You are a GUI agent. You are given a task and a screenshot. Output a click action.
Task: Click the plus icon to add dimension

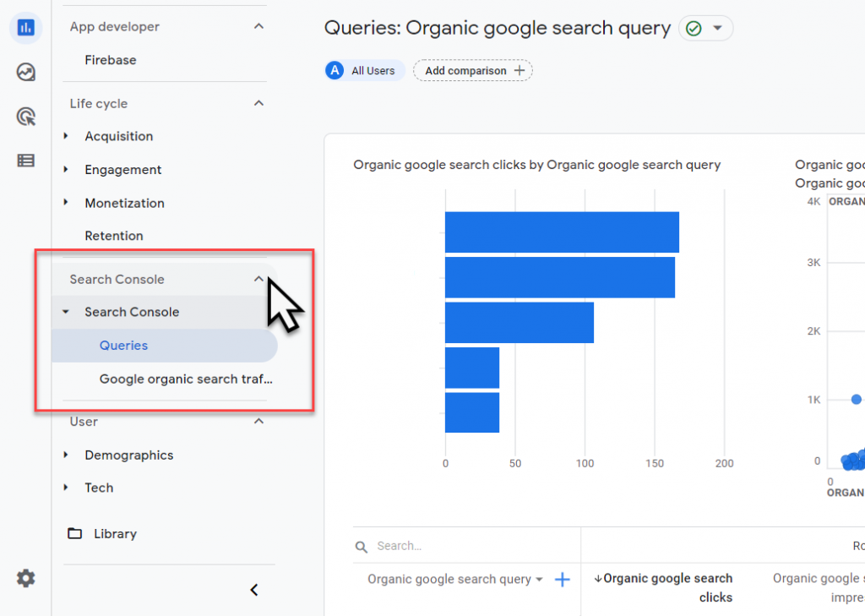[562, 580]
